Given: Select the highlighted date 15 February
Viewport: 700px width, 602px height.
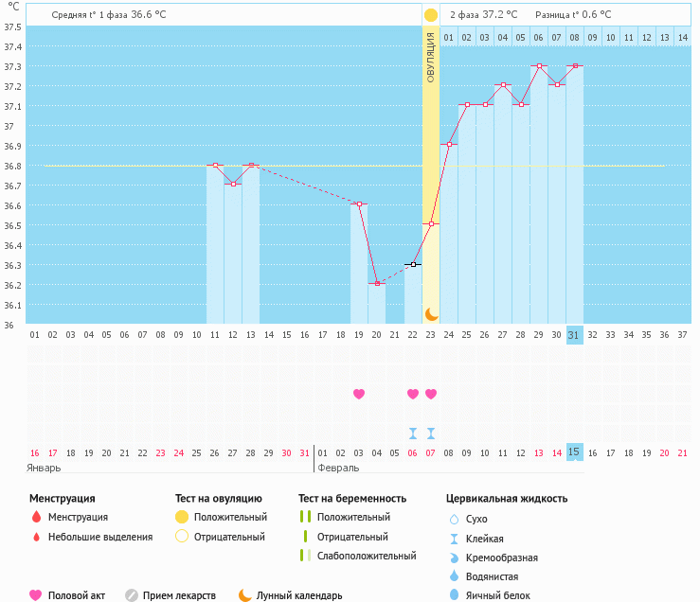Looking at the screenshot, I should [574, 452].
